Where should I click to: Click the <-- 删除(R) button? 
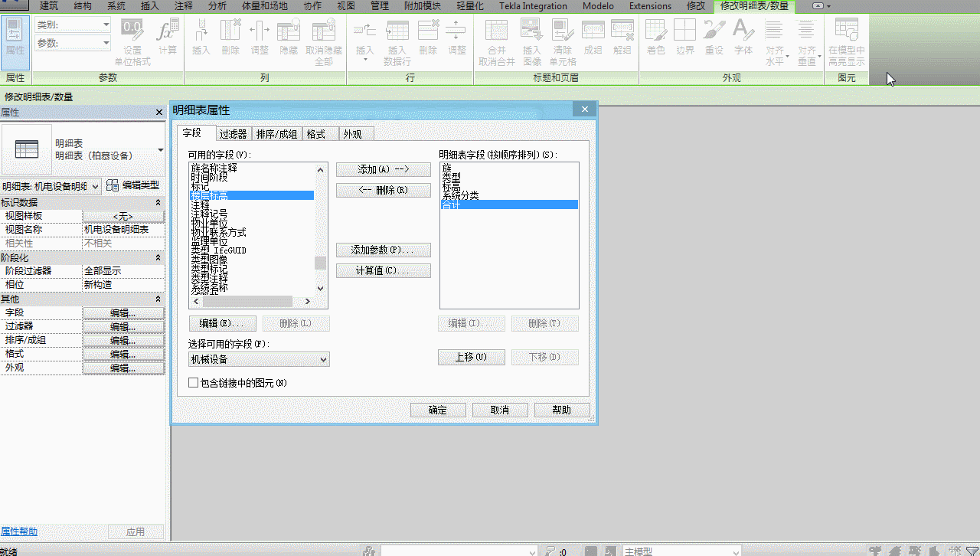384,190
